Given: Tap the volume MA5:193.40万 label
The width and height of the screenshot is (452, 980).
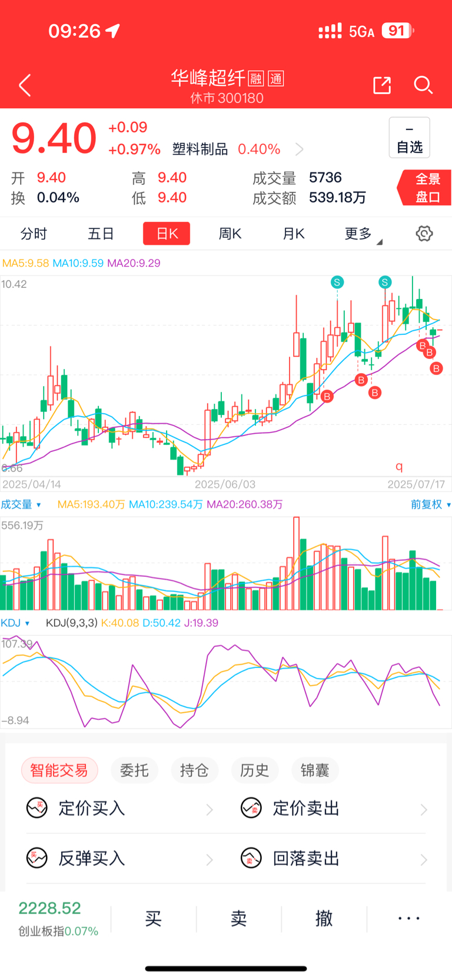Looking at the screenshot, I should click(91, 504).
